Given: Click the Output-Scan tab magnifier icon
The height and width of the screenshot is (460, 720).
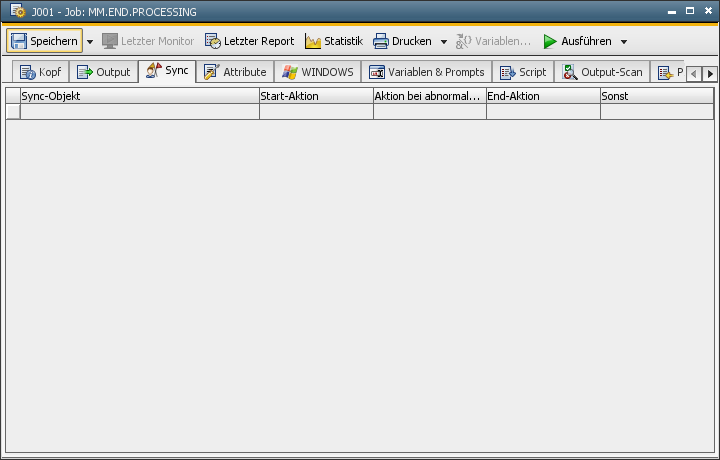Looking at the screenshot, I should point(570,72).
